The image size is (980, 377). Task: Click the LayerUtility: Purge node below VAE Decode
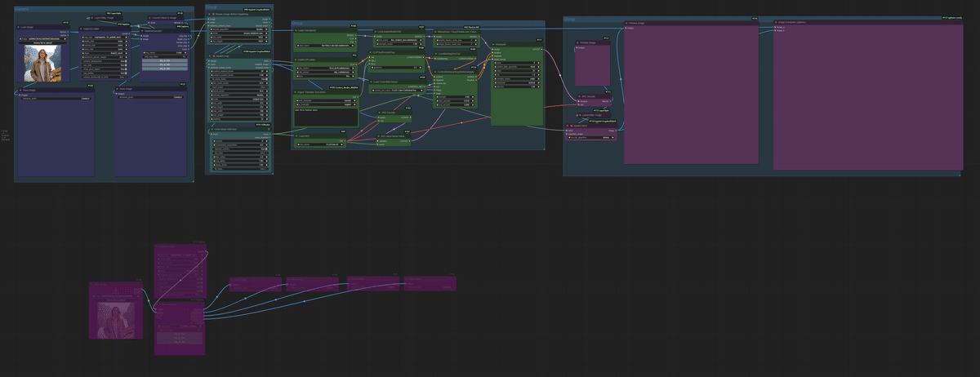click(x=594, y=115)
